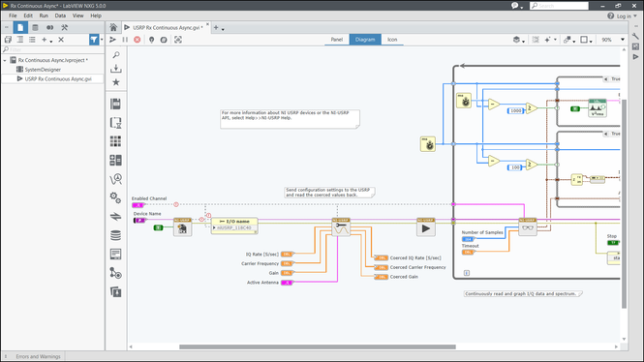
Task: Run the VI with the run arrow
Action: click(x=112, y=40)
